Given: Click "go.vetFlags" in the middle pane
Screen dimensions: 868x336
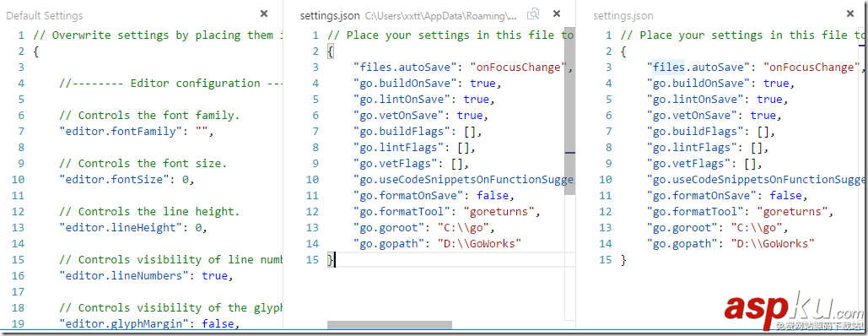Looking at the screenshot, I should [x=396, y=164].
